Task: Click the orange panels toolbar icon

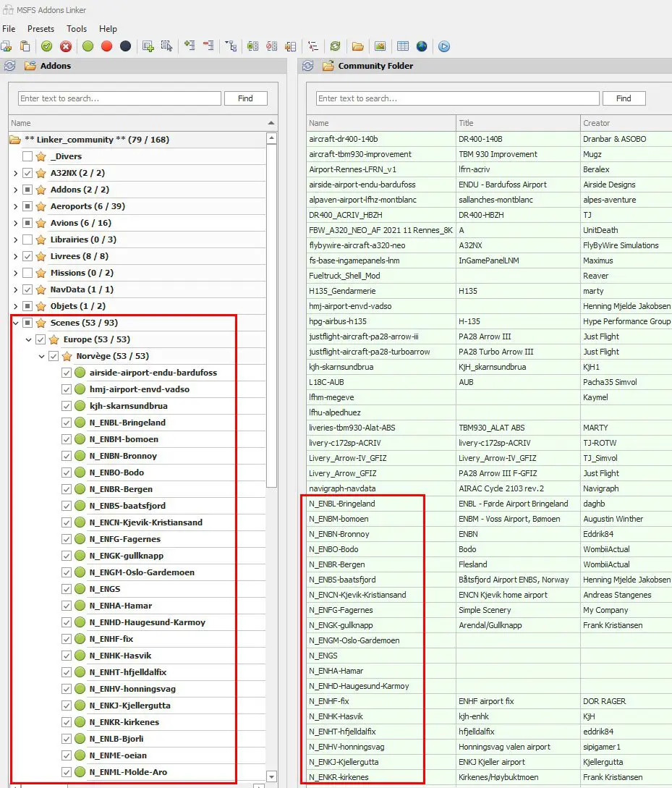Action: pyautogui.click(x=290, y=46)
